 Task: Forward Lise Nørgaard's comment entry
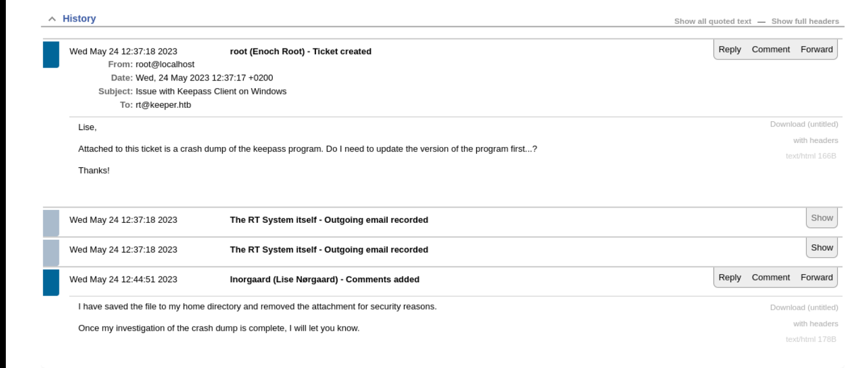pyautogui.click(x=816, y=278)
